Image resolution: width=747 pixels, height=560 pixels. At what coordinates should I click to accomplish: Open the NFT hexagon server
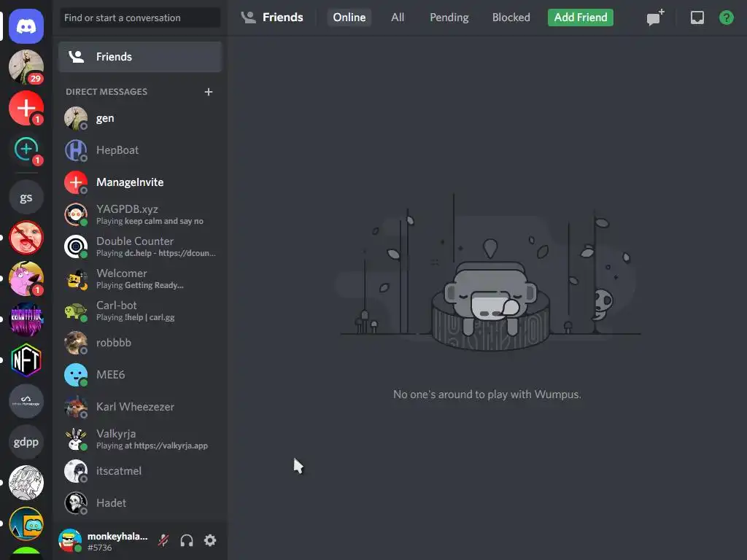[x=26, y=360]
